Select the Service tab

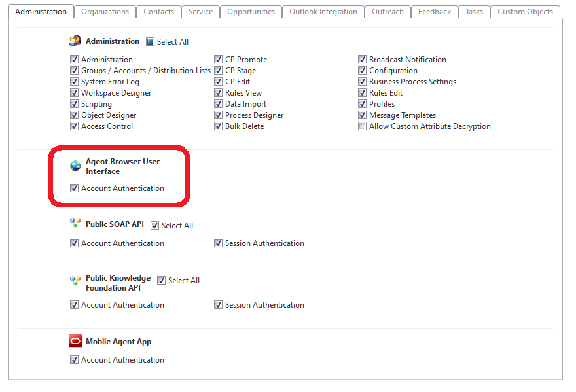[x=200, y=12]
